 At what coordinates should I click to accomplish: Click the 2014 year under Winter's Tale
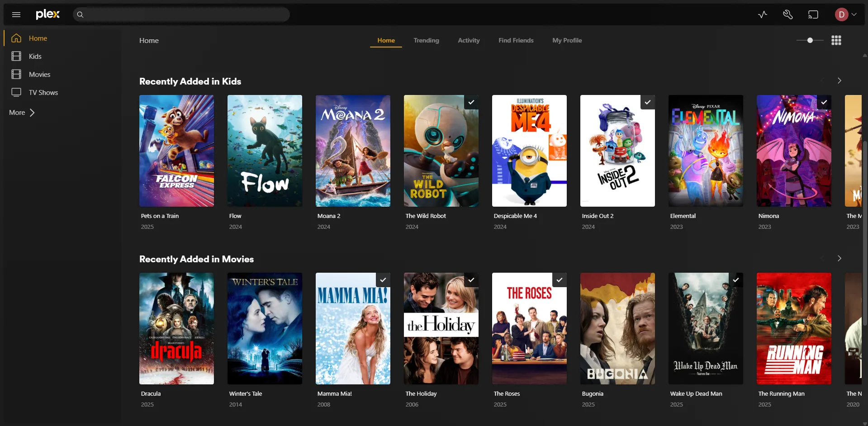(235, 404)
